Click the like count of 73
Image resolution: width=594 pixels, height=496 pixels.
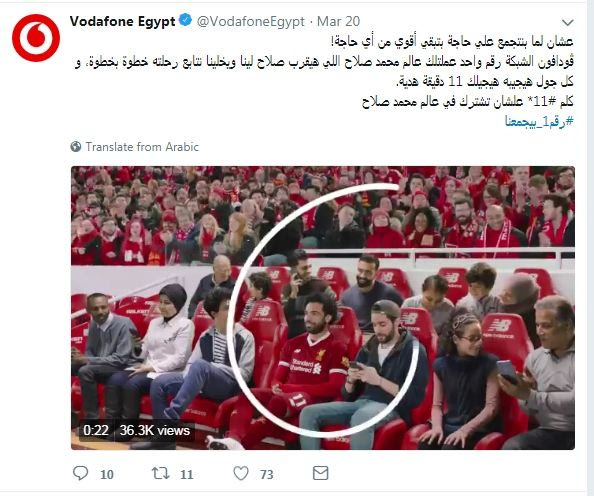click(x=267, y=474)
